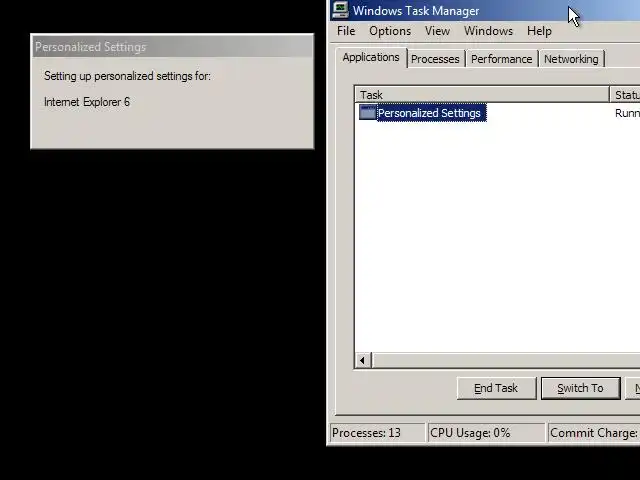Click the End Task button

(x=496, y=388)
